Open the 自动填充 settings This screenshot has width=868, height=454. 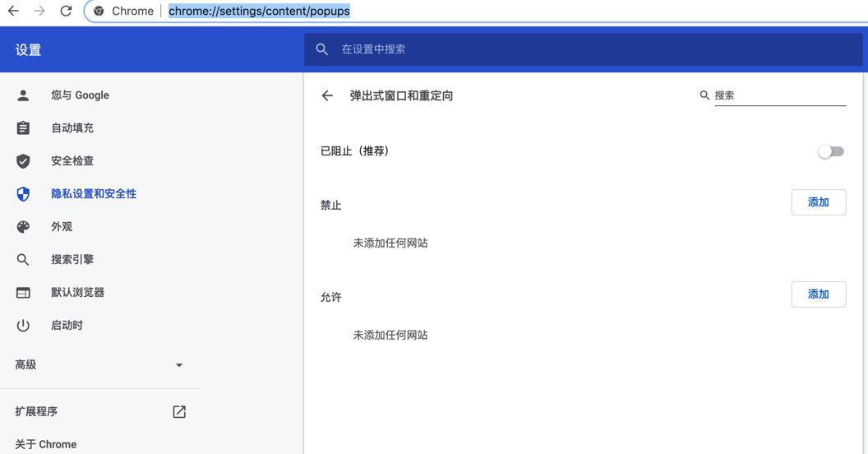pyautogui.click(x=72, y=128)
